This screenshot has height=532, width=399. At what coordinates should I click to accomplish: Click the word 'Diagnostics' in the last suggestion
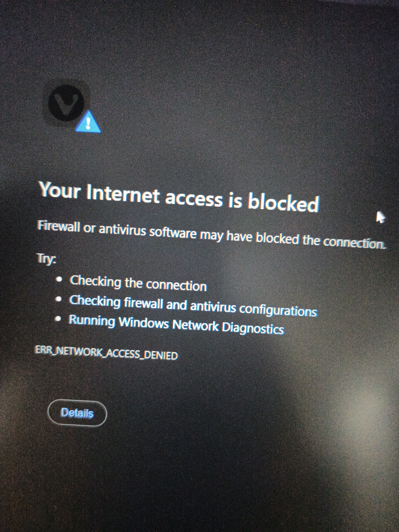(253, 328)
